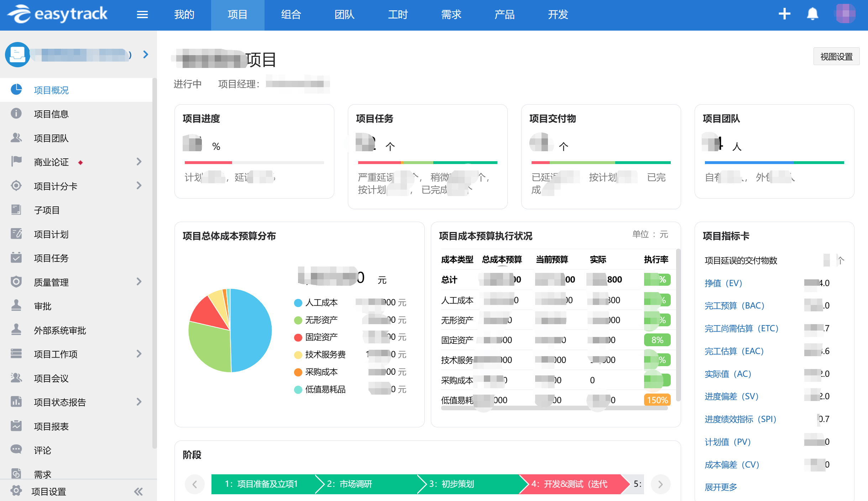This screenshot has width=868, height=501.
Task: Switch to the 工时 top tab
Action: click(397, 15)
